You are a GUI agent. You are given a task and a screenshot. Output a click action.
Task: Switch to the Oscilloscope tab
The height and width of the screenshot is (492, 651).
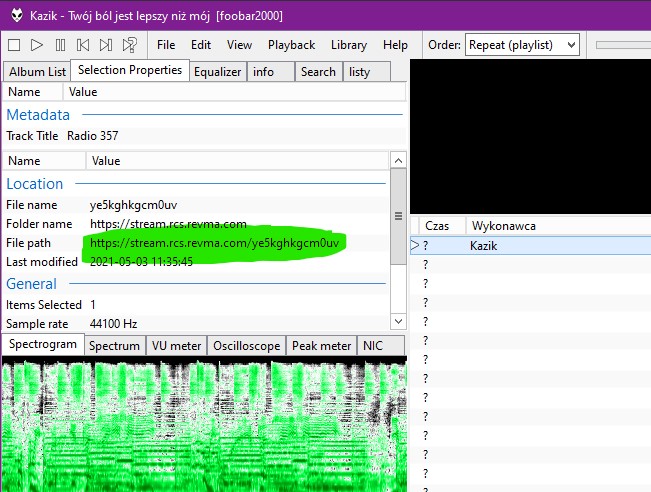(x=247, y=346)
